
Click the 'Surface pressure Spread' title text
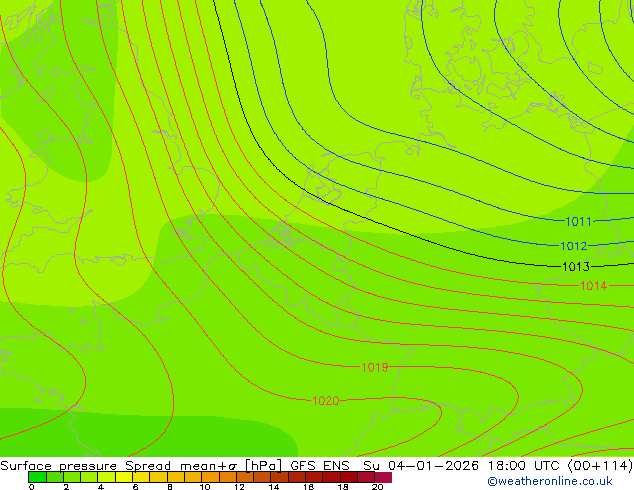point(85,466)
